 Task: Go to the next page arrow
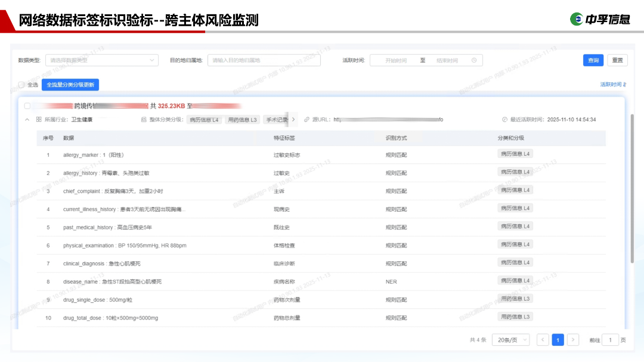[573, 340]
